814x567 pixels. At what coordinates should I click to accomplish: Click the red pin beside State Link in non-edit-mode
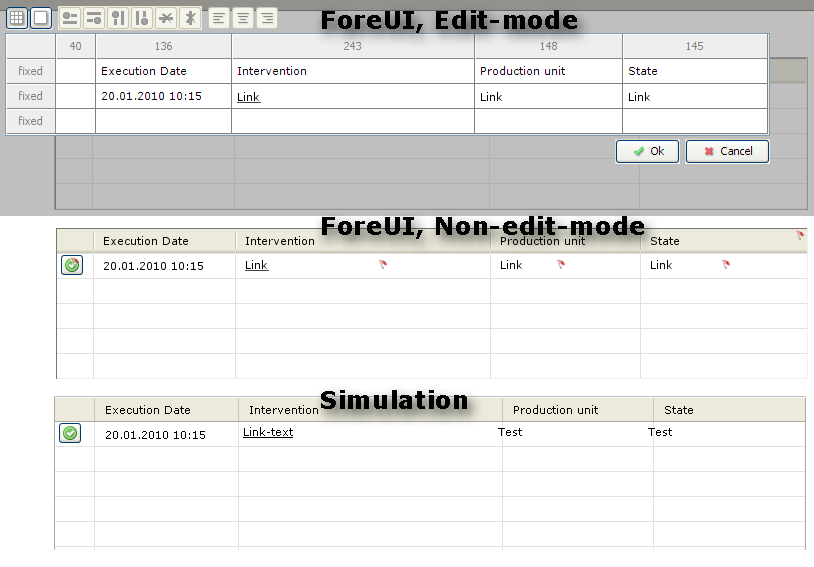point(726,264)
